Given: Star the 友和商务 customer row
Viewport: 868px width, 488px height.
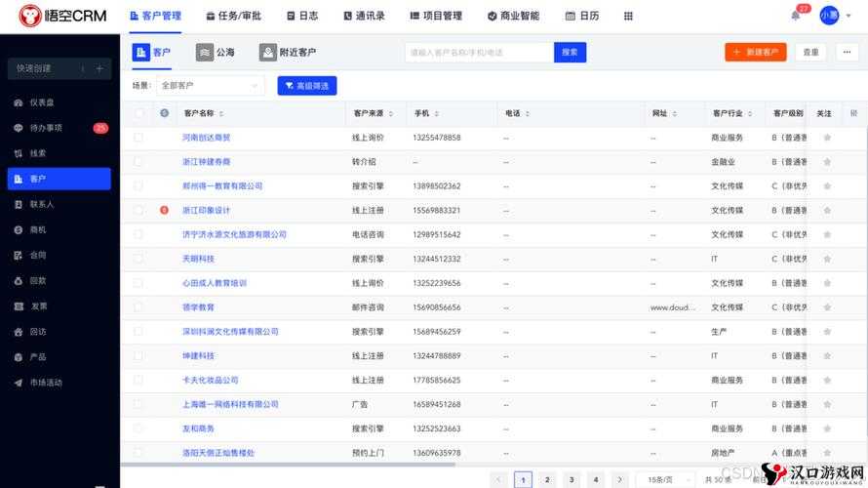Looking at the screenshot, I should pos(827,428).
